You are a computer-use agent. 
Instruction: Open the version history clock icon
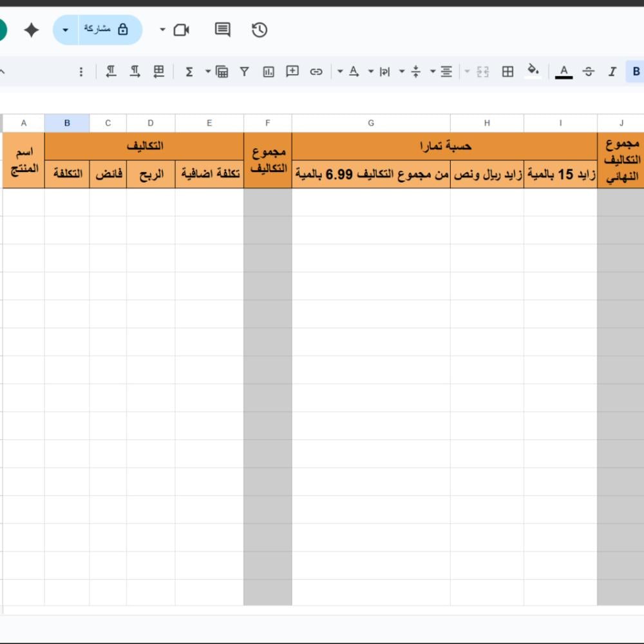(x=260, y=30)
